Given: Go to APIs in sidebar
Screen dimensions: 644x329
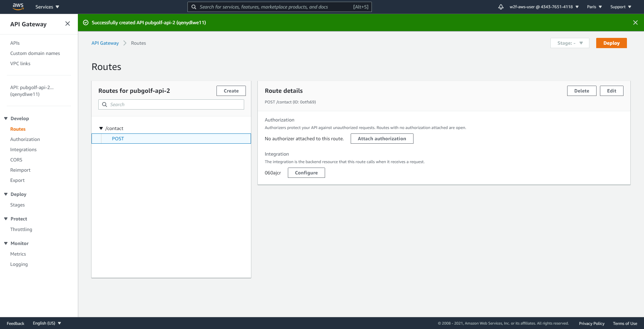Looking at the screenshot, I should (x=15, y=43).
